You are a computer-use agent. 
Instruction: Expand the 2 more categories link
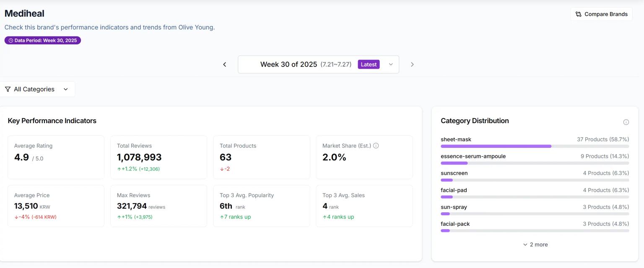click(x=535, y=245)
